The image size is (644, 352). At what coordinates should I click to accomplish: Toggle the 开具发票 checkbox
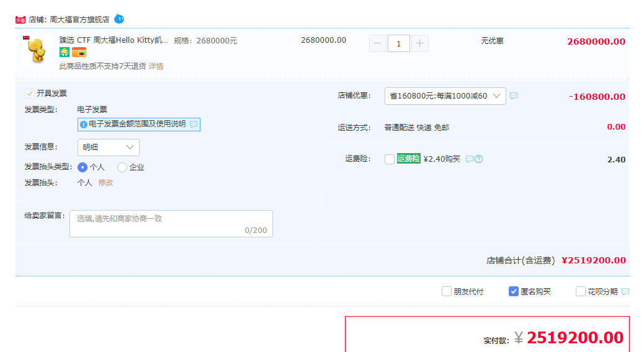point(30,94)
